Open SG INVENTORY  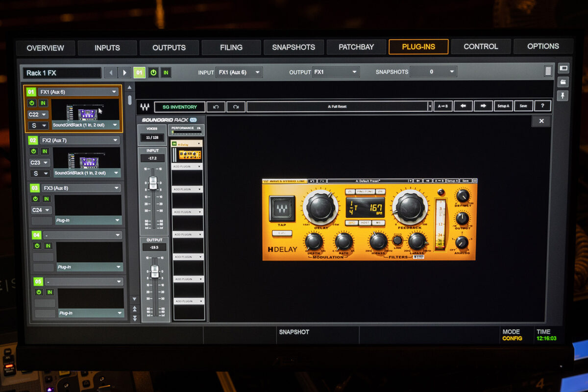[179, 107]
